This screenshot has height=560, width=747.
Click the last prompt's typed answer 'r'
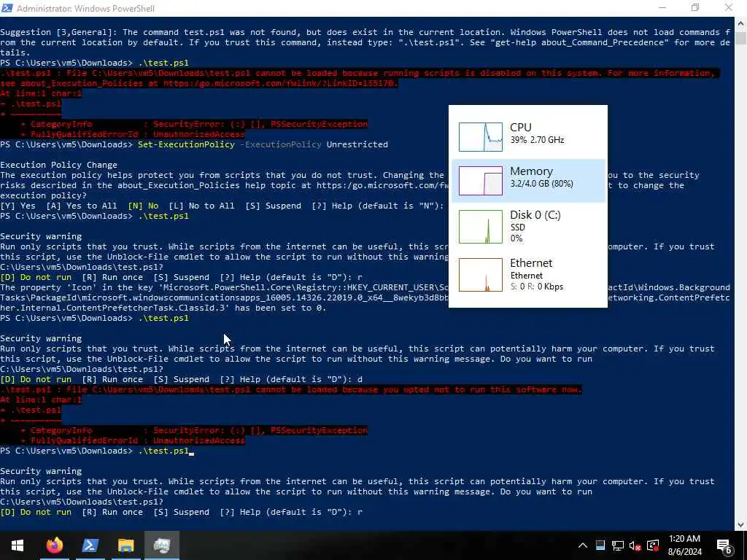pyautogui.click(x=360, y=513)
